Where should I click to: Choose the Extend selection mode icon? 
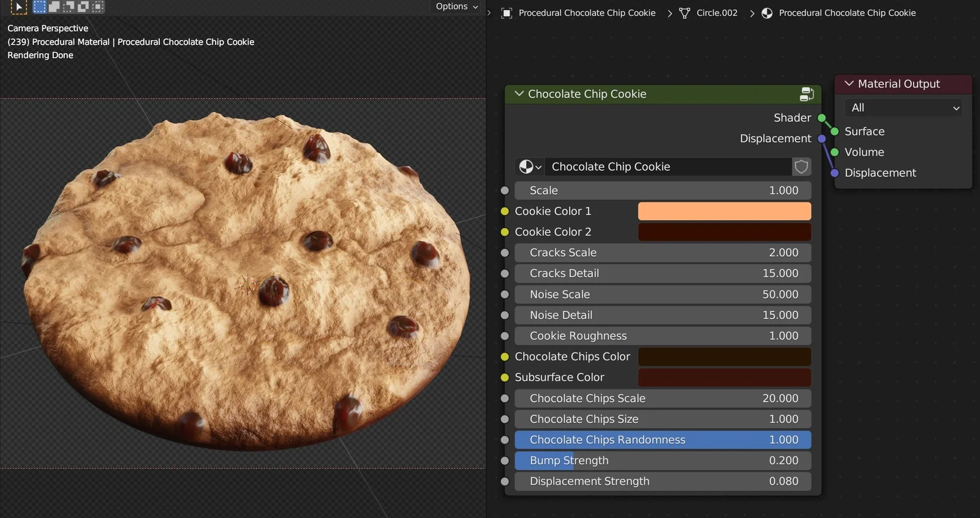pyautogui.click(x=54, y=7)
